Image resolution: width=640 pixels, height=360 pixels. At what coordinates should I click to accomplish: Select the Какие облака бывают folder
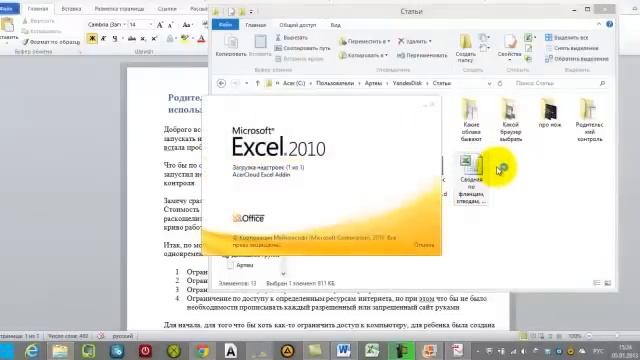[x=471, y=120]
